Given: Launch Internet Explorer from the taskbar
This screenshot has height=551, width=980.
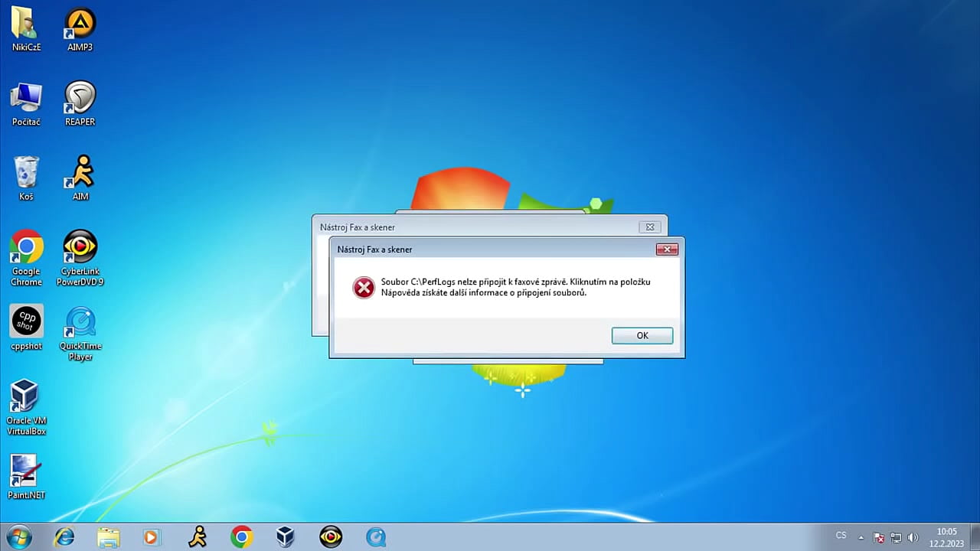Looking at the screenshot, I should point(64,536).
